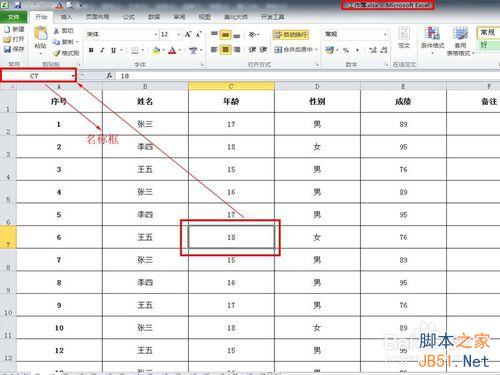The height and width of the screenshot is (375, 500).
Task: Click the increase indent icon
Action: [263, 50]
